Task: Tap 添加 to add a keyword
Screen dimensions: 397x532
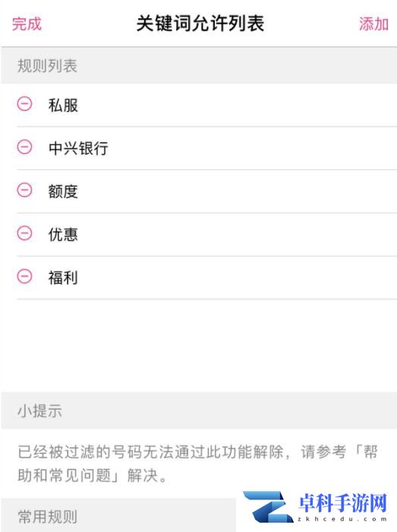Action: coord(373,24)
